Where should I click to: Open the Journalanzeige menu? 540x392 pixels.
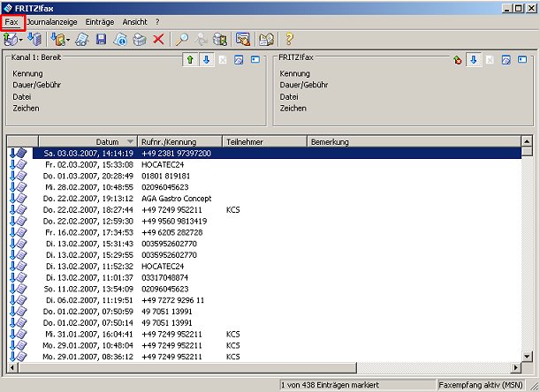pyautogui.click(x=52, y=22)
